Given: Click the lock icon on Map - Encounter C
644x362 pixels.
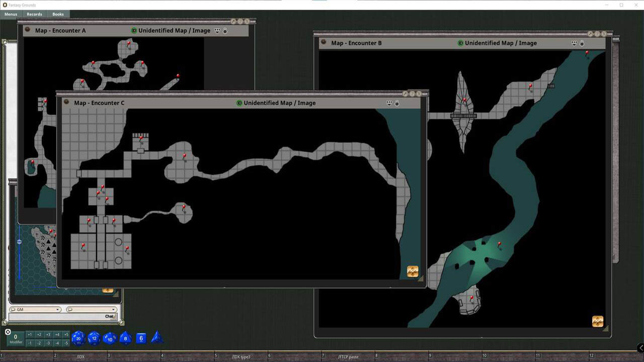Looking at the screenshot, I should pyautogui.click(x=397, y=103).
